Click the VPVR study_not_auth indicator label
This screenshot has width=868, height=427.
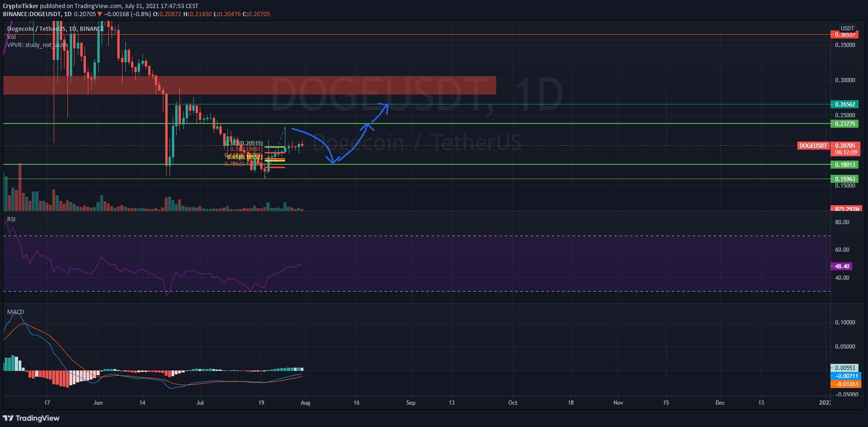[37, 45]
